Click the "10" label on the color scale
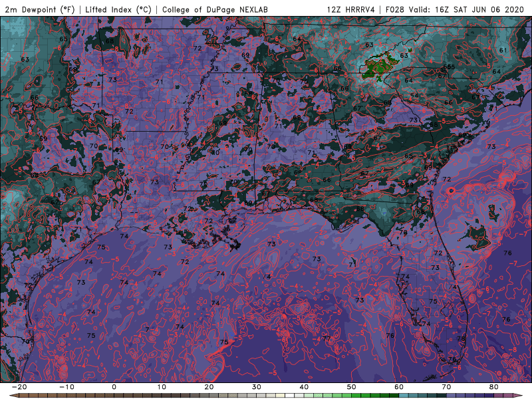The image size is (532, 399). (162, 387)
